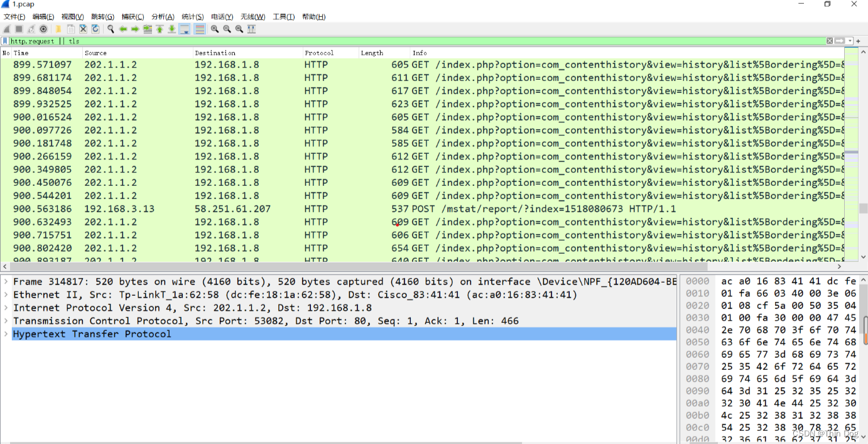Click packet list scroll down arrow
This screenshot has width=868, height=444.
[863, 257]
